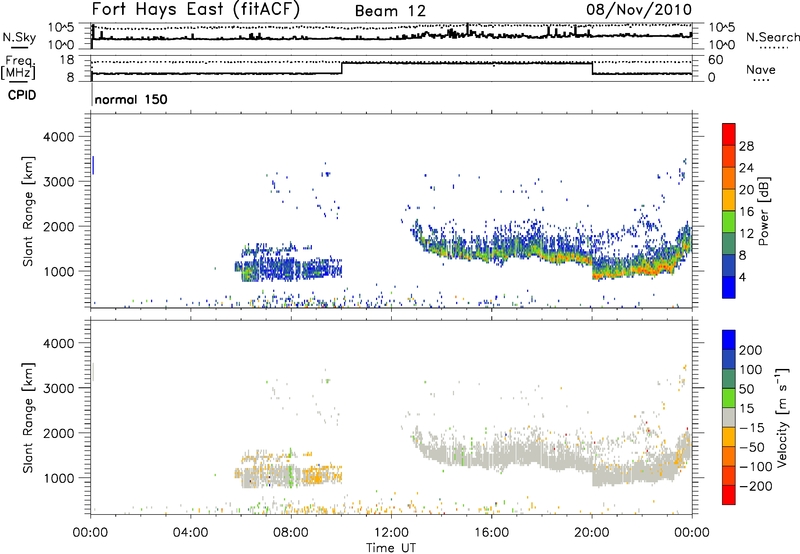The width and height of the screenshot is (800, 554).
Task: Click the 'N.Search' legend label
Action: coord(772,37)
